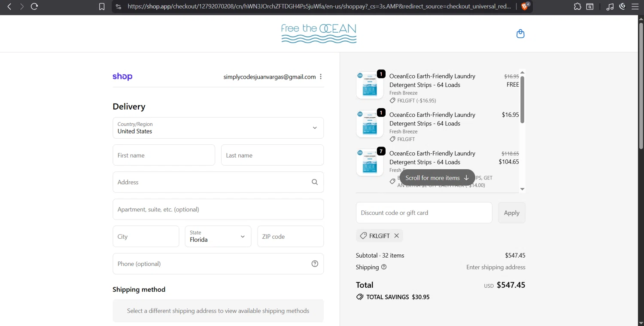The image size is (644, 326).
Task: Click the Phone (optional) field
Action: point(218,264)
